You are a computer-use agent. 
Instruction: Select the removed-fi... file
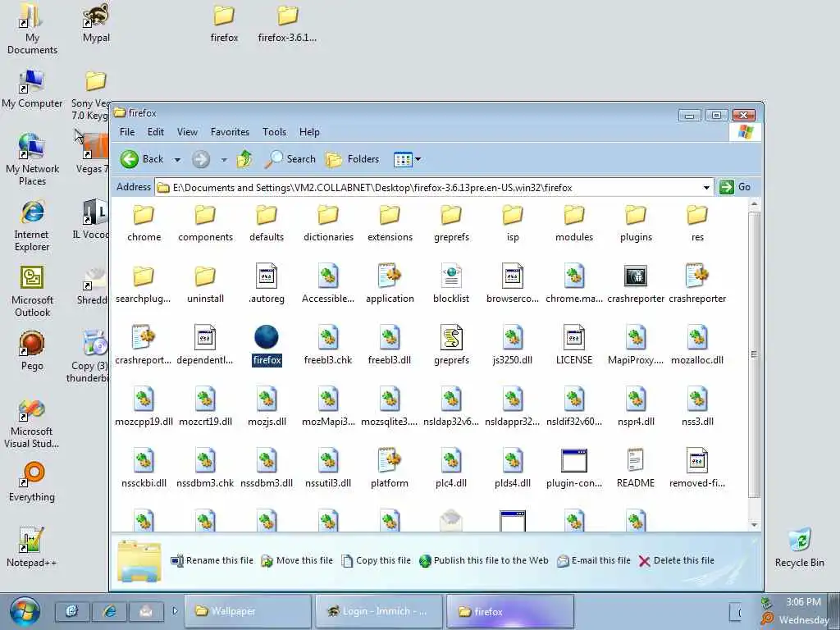[697, 468]
